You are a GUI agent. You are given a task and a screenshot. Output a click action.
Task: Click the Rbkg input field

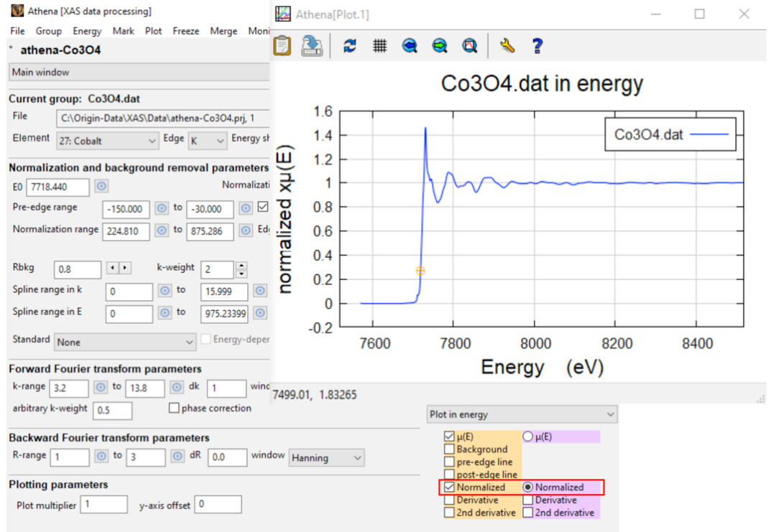click(x=78, y=269)
